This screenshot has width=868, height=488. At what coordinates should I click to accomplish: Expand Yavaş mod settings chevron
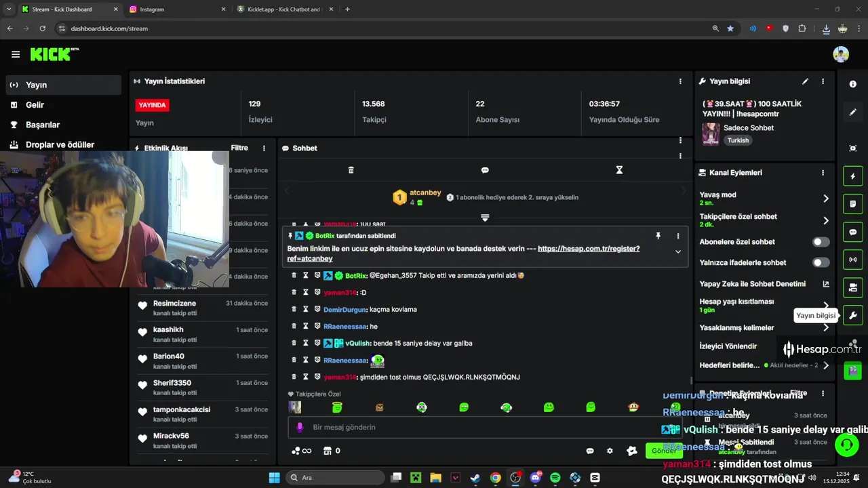[826, 199]
